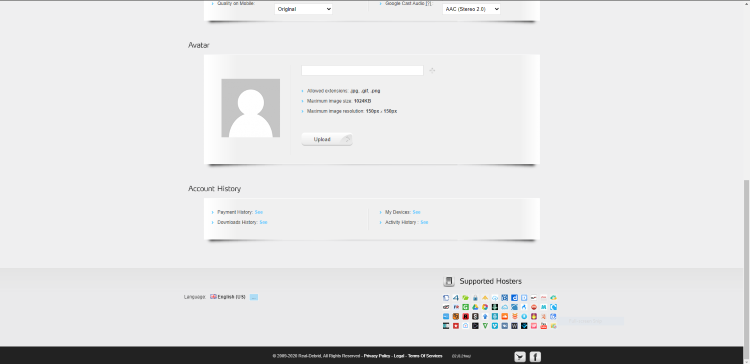Click the default avatar placeholder image
The width and height of the screenshot is (750, 364).
(251, 108)
